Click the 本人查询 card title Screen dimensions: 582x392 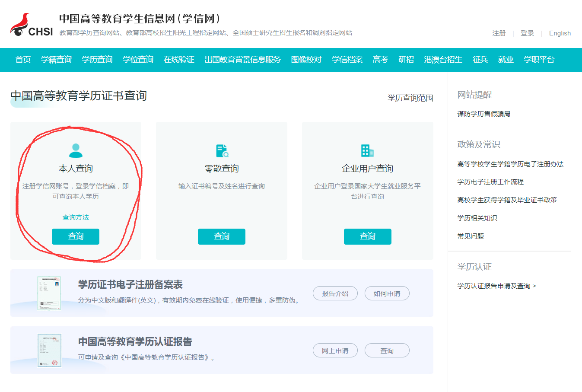76,169
